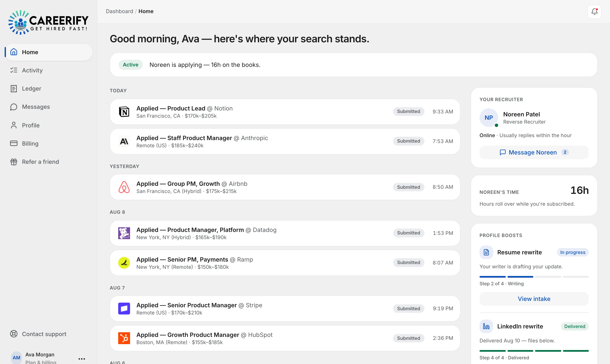Open the Product Lead @ Notion application
This screenshot has height=364, width=610.
coord(285,112)
